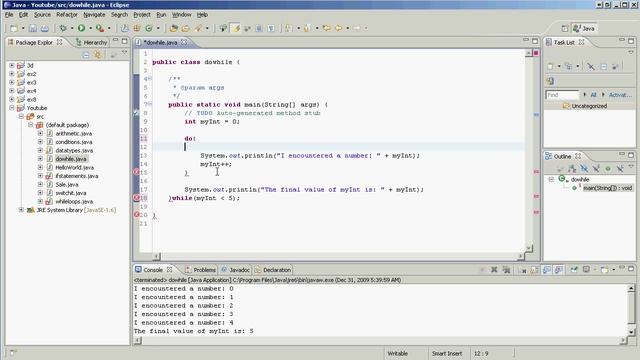Run the program with the green Run button
This screenshot has width=640, height=360.
point(81,28)
